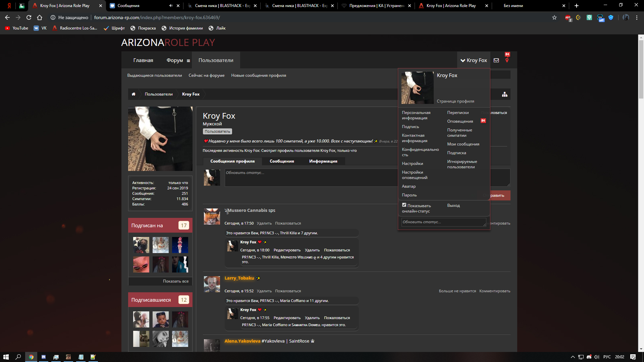Expand the Форум menu hamburger
Screen dimensions: 644x362
[188, 61]
